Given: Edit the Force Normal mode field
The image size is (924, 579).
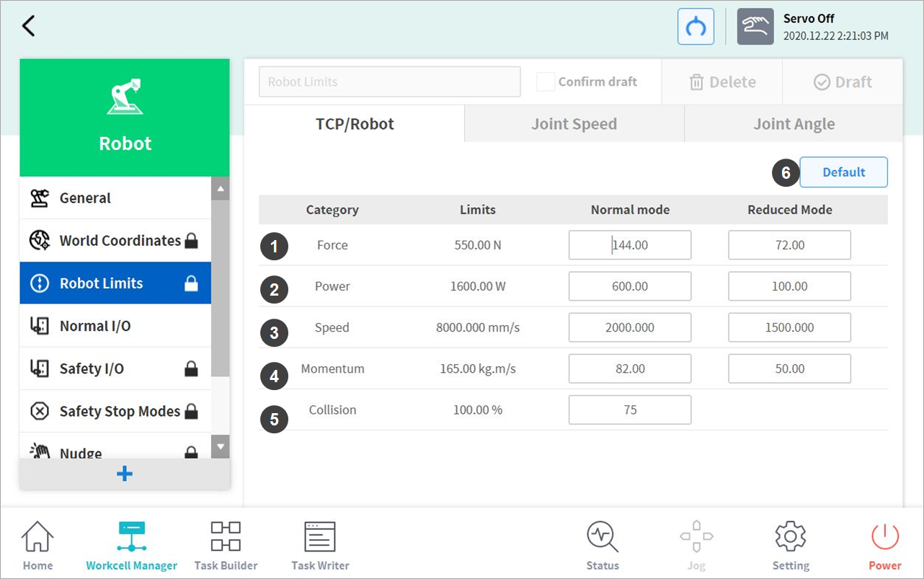Looking at the screenshot, I should click(x=629, y=245).
